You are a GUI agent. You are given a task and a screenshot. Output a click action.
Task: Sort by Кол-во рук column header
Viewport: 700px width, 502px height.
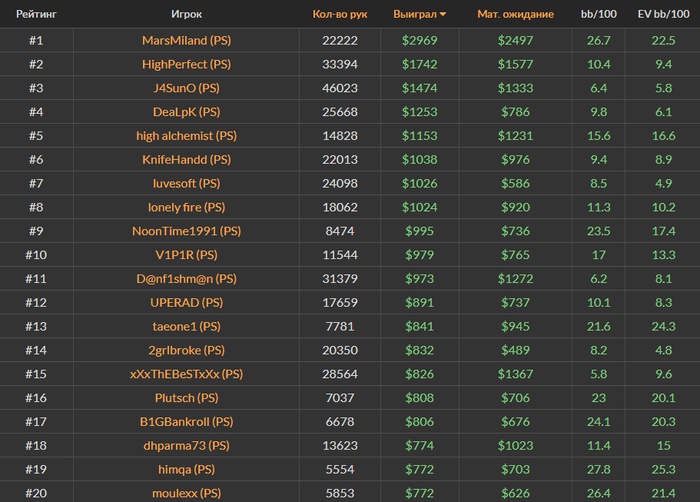click(x=339, y=15)
